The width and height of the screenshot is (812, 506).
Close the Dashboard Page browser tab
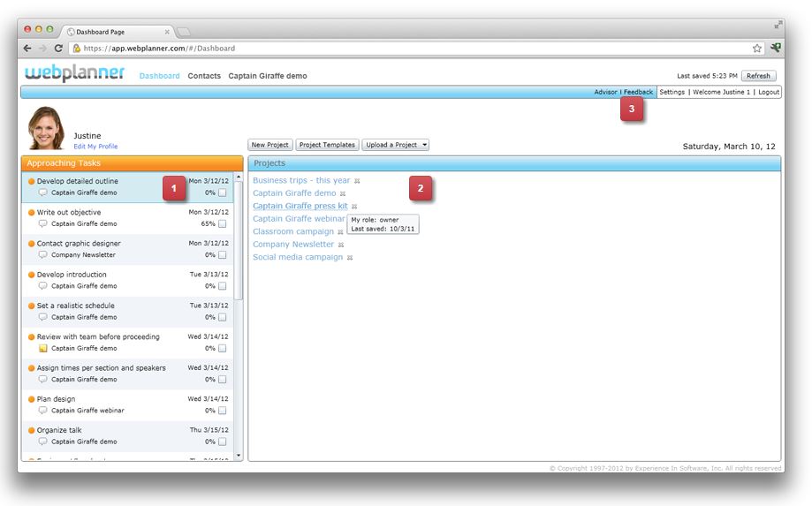(x=167, y=32)
